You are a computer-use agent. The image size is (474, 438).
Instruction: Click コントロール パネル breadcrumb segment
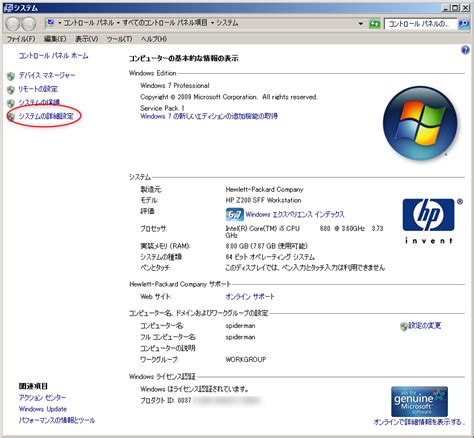(89, 23)
